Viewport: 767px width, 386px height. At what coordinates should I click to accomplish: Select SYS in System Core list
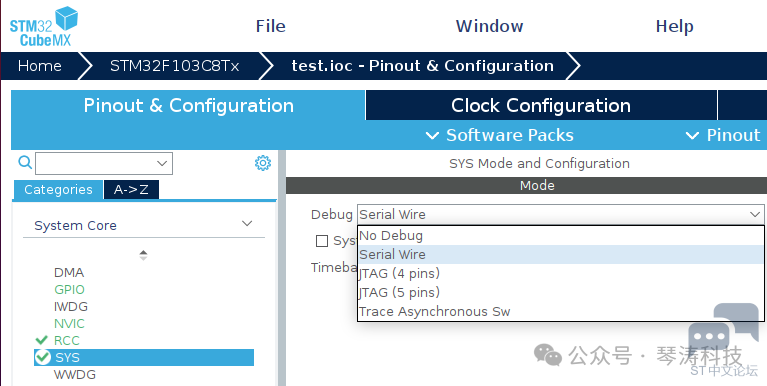pyautogui.click(x=144, y=358)
